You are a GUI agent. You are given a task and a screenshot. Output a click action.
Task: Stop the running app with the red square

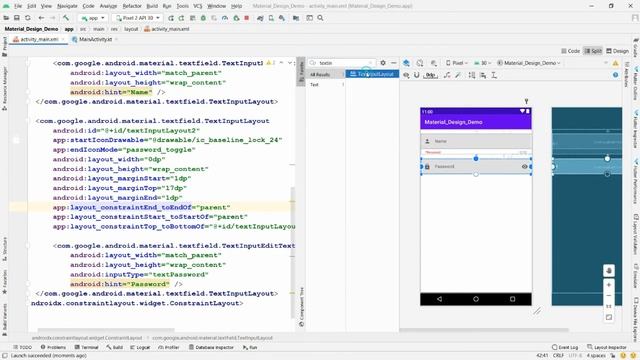click(x=247, y=18)
